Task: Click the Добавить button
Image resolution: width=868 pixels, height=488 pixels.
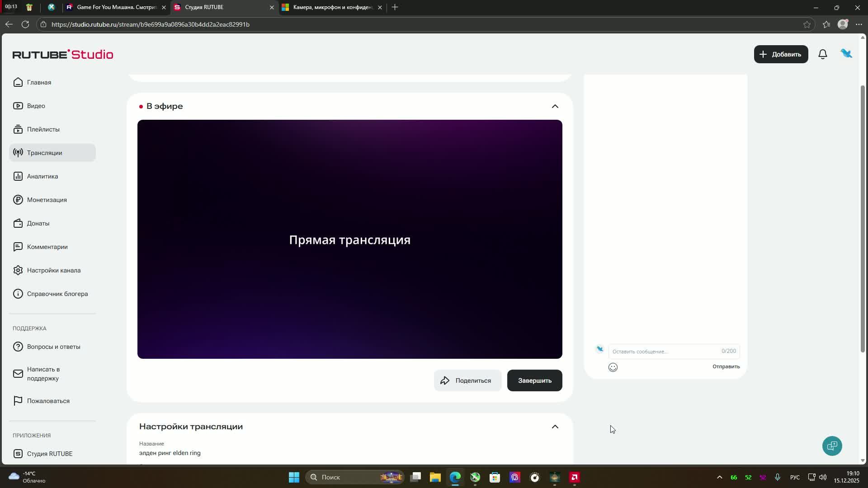Action: (781, 54)
